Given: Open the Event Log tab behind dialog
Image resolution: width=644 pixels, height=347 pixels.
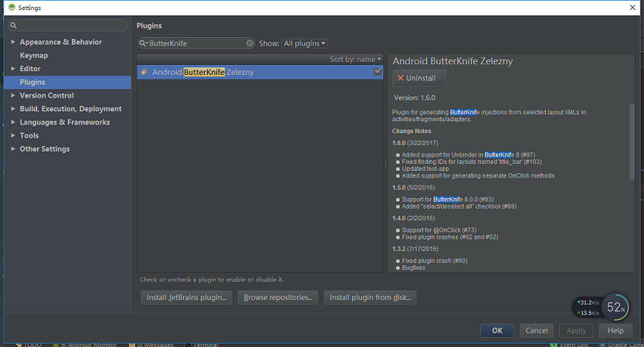Looking at the screenshot, I should tap(569, 345).
